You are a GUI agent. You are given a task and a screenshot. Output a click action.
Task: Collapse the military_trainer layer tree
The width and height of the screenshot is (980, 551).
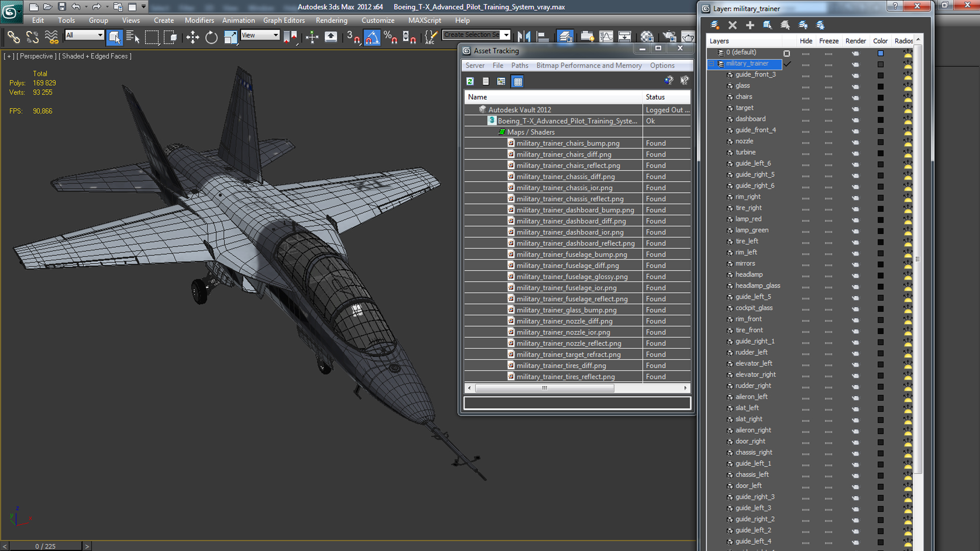(x=711, y=64)
